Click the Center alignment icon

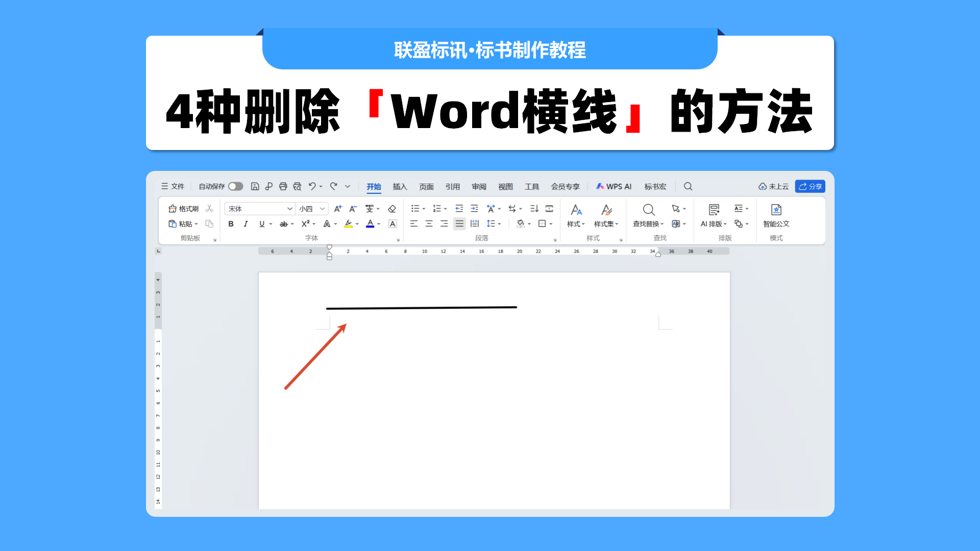[429, 223]
